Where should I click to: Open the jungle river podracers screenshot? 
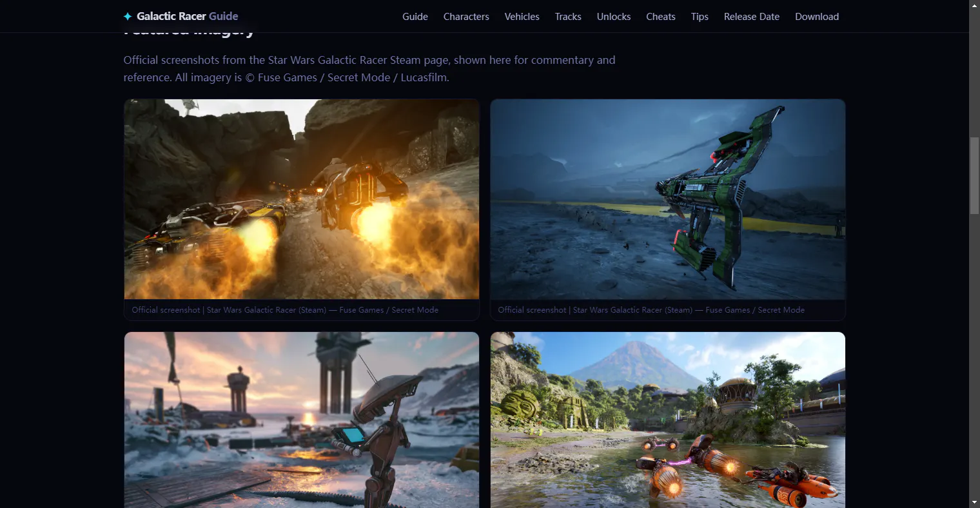pyautogui.click(x=668, y=420)
